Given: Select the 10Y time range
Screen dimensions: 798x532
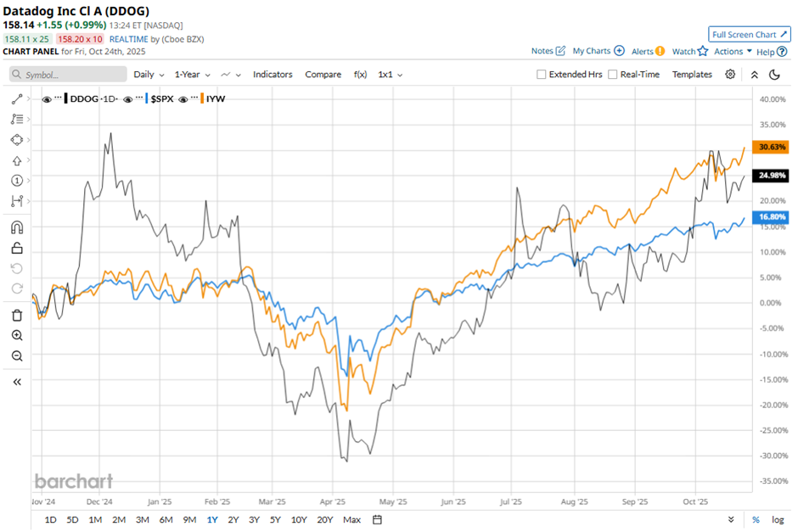Looking at the screenshot, I should pyautogui.click(x=299, y=520).
